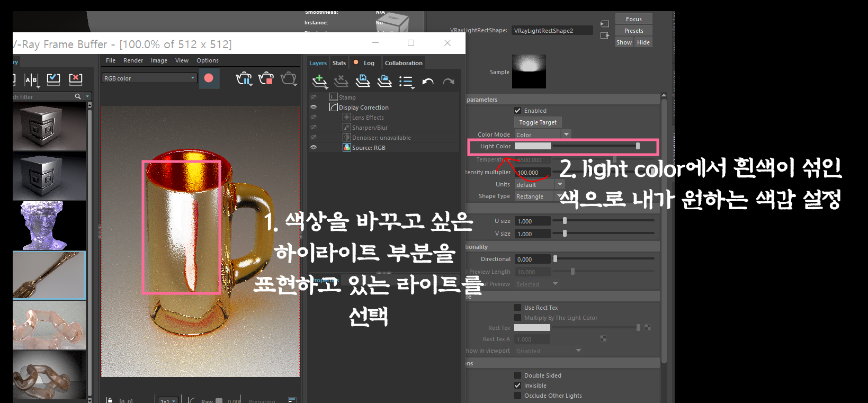
Task: Open the Image menu
Action: coord(159,60)
